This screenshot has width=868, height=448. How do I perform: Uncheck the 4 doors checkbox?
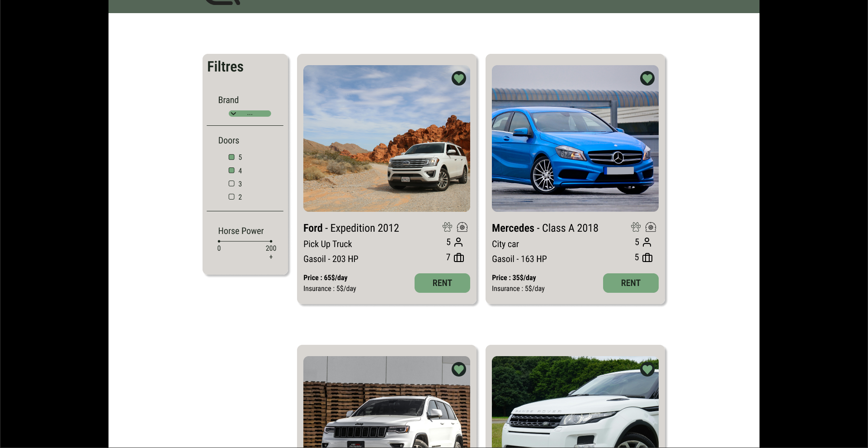231,171
